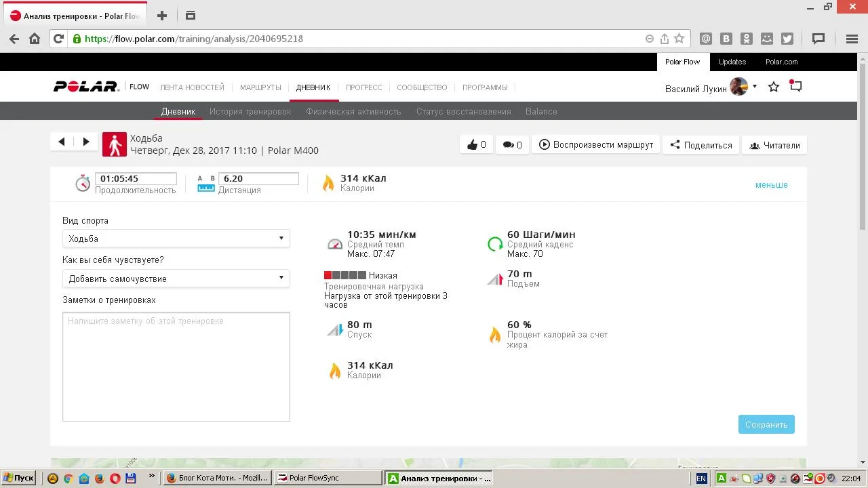Screen dimensions: 868x488
Task: Switch to the Физическая активность tab
Action: (353, 112)
